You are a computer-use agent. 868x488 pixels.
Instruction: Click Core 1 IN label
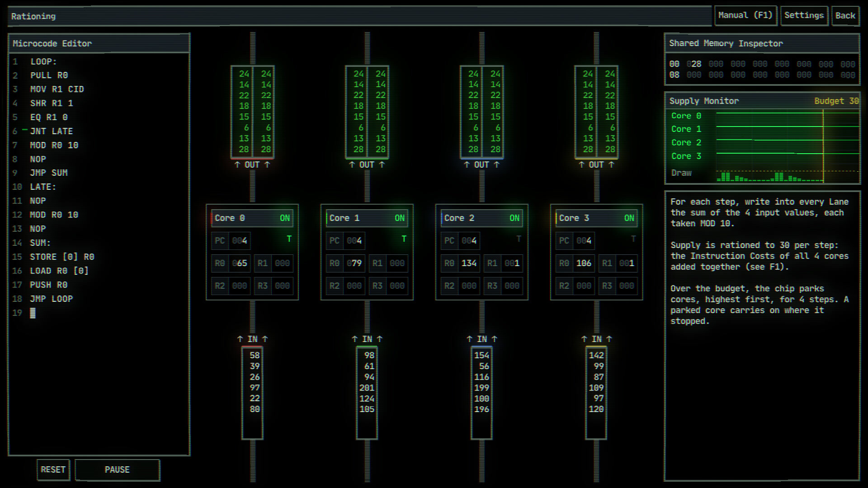pos(367,339)
